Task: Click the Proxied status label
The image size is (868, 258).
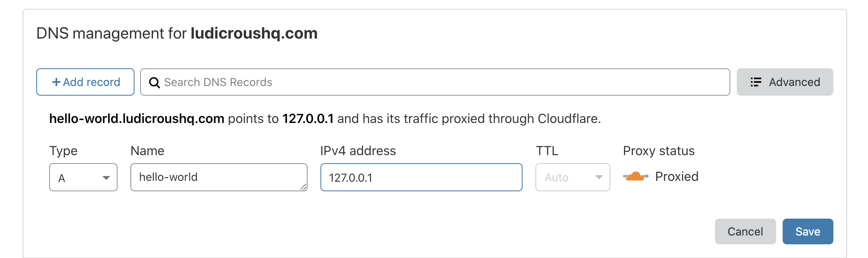Action: [x=677, y=176]
